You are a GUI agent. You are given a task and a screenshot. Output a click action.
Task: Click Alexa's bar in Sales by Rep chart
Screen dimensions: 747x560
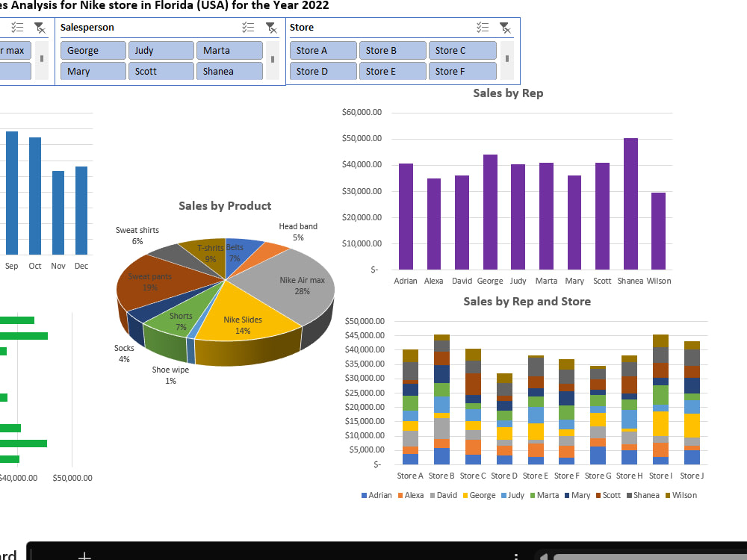coord(434,224)
